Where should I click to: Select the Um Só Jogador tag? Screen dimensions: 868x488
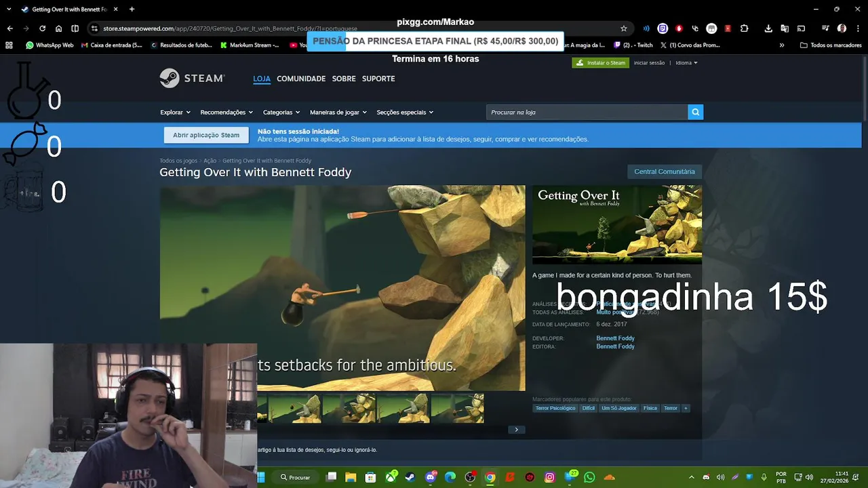[x=619, y=408]
